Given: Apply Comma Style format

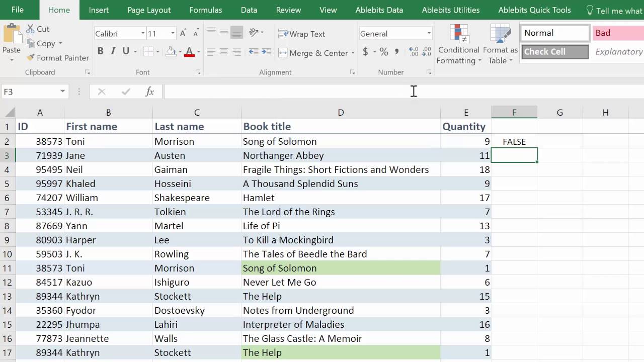Looking at the screenshot, I should click(397, 52).
